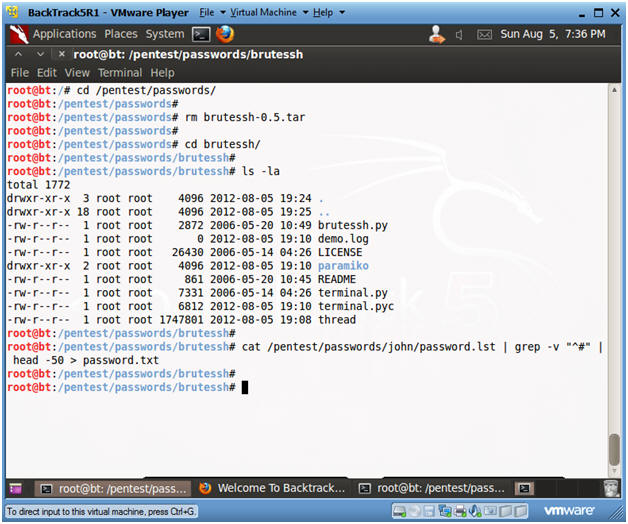
Task: Open terminal File menu
Action: coord(20,73)
